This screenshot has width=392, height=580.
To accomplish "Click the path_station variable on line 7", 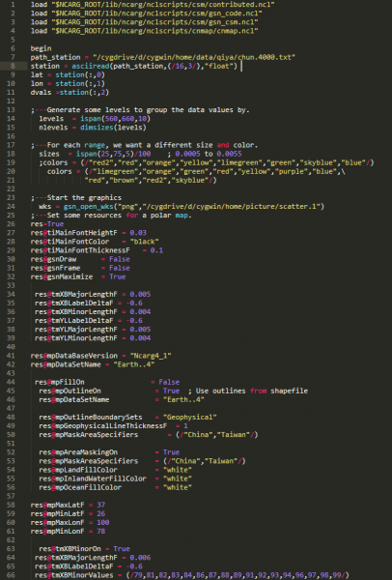I will coord(55,57).
